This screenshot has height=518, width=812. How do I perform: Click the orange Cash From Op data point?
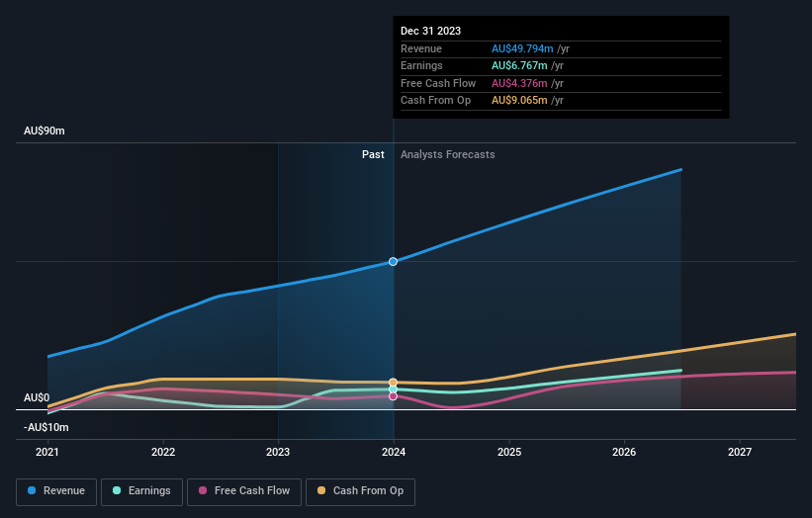(x=393, y=383)
